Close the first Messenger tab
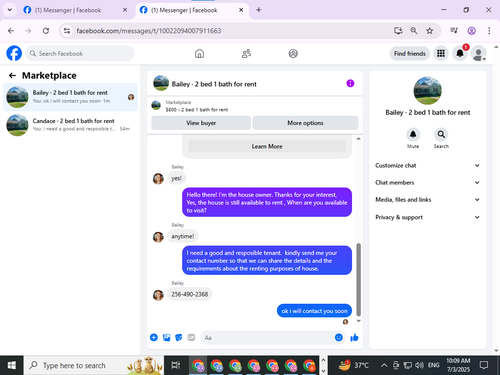The width and height of the screenshot is (500, 375). [x=125, y=10]
